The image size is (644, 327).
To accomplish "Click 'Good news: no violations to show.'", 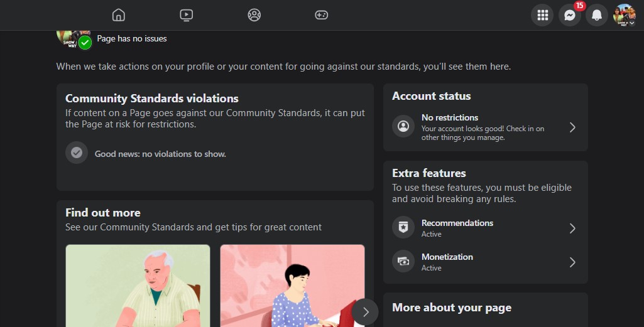I will click(x=160, y=154).
